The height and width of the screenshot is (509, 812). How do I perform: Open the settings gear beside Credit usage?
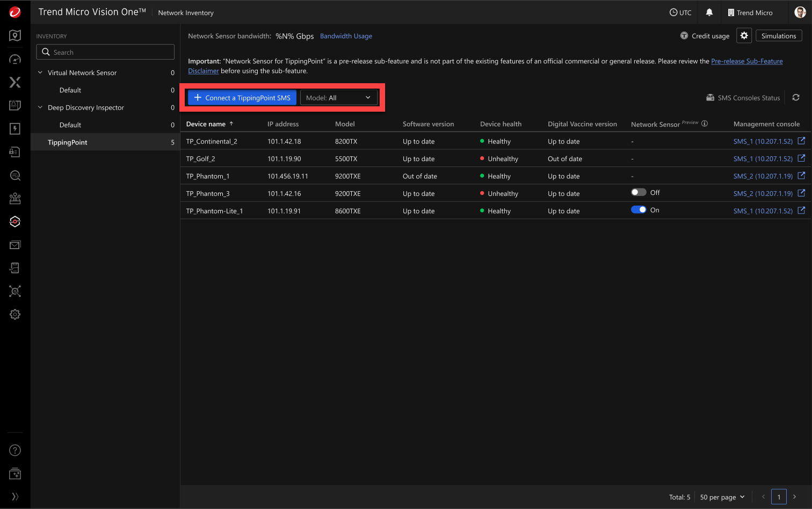click(744, 35)
